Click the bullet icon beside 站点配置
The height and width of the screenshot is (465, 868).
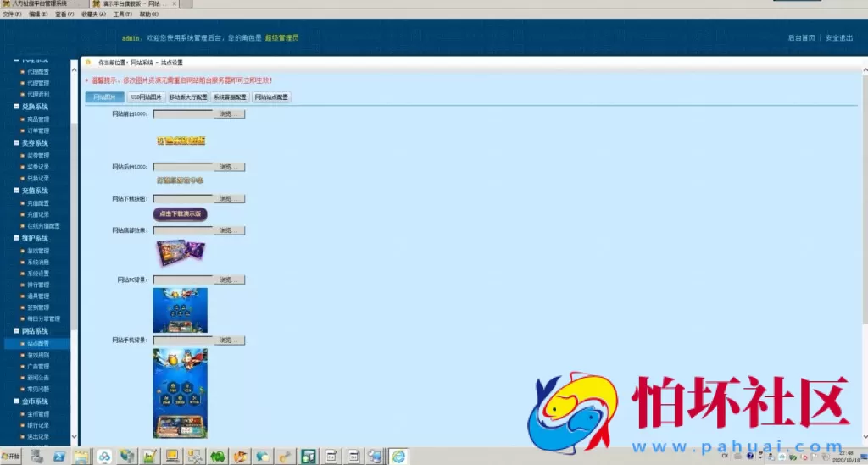click(23, 345)
